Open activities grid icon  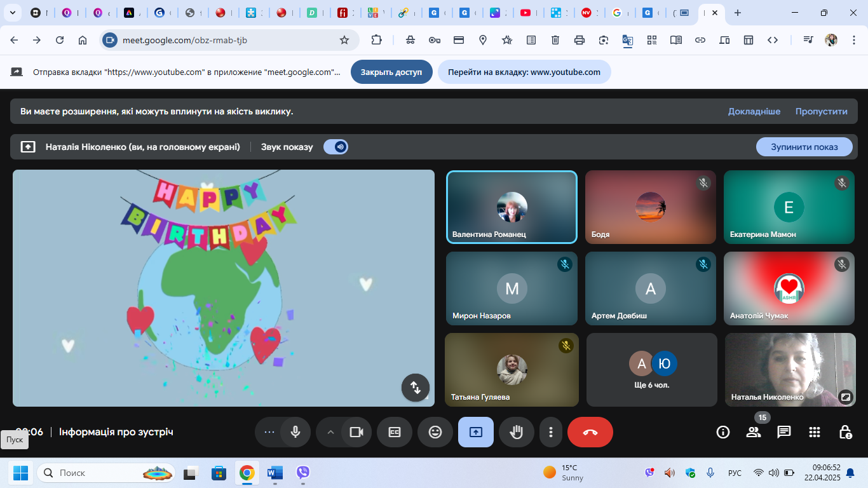point(815,432)
